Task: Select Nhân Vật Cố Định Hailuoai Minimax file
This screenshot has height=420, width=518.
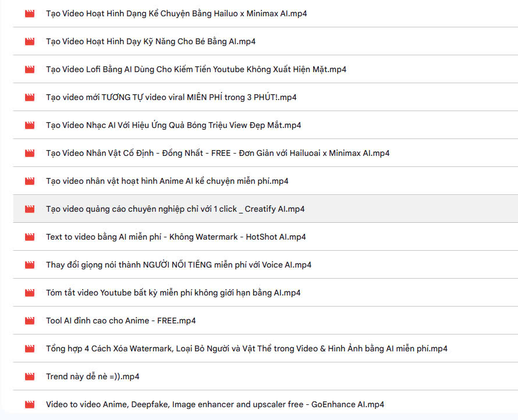Action: coord(218,153)
